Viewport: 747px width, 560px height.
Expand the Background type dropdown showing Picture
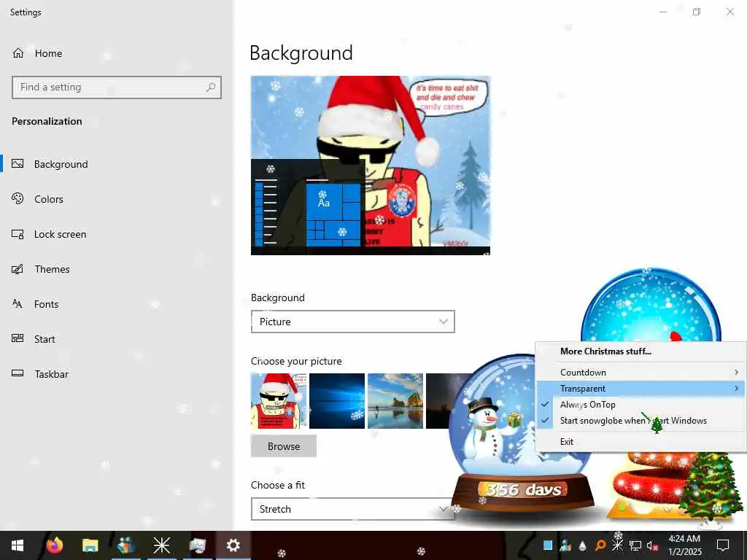(x=353, y=322)
